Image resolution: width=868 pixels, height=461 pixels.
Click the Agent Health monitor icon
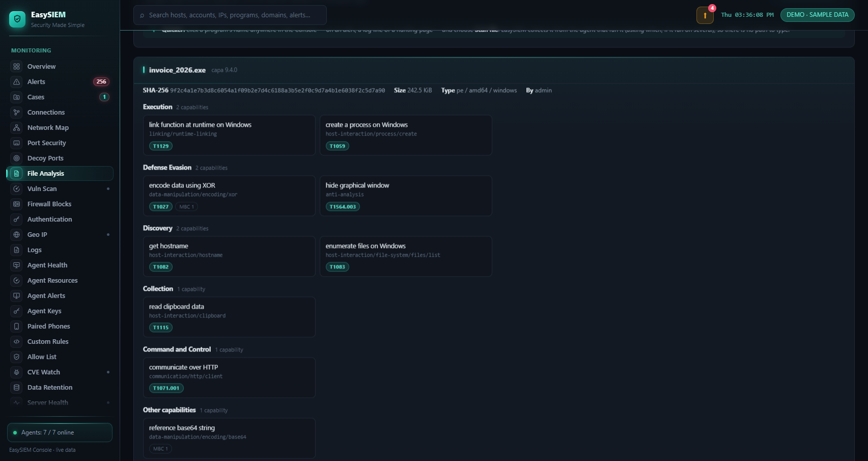pos(17,265)
